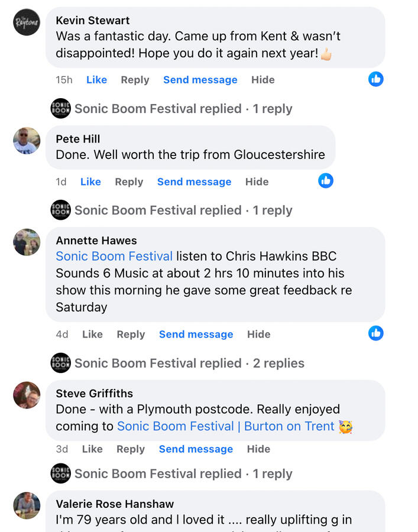Open Valerie Rose Hanshaw's profile name
The image size is (418, 532).
pyautogui.click(x=115, y=504)
